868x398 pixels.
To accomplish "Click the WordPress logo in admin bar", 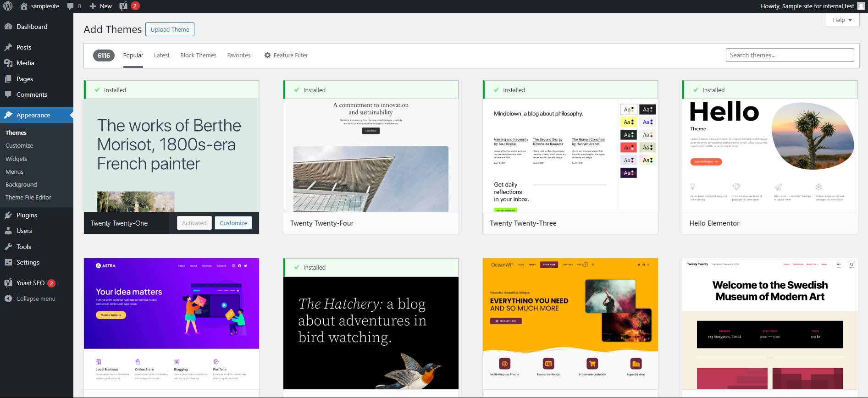I will coord(8,6).
